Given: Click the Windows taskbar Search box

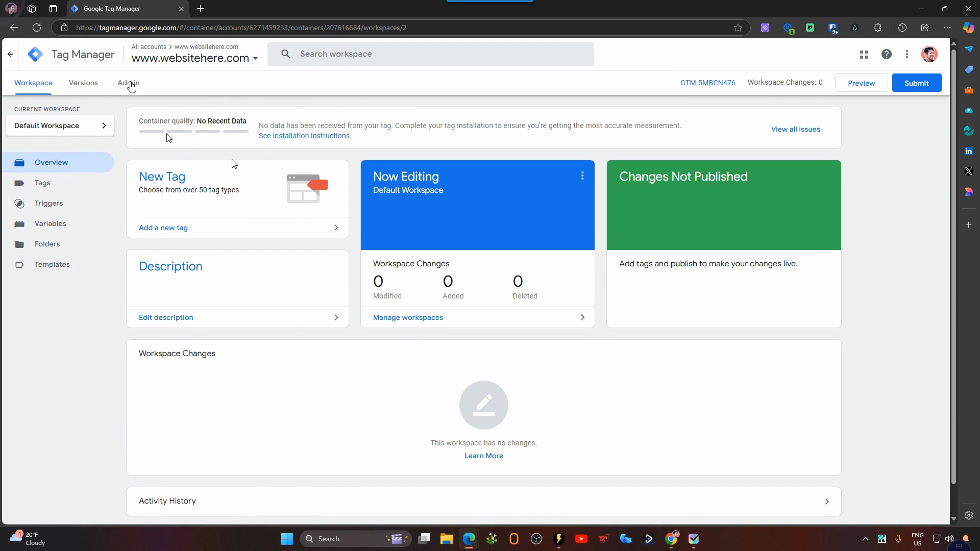Looking at the screenshot, I should (x=356, y=539).
